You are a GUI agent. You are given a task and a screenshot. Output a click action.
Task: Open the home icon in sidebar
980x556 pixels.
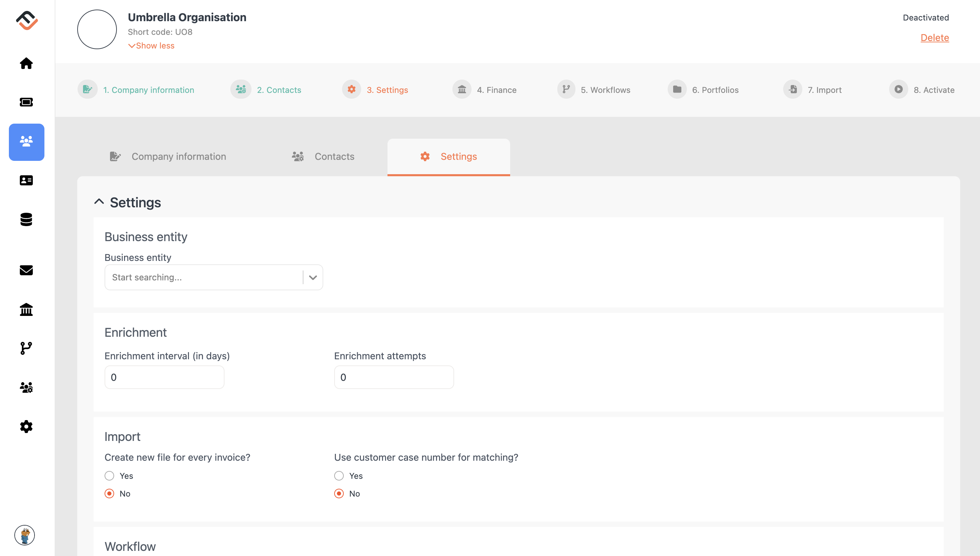pyautogui.click(x=26, y=64)
